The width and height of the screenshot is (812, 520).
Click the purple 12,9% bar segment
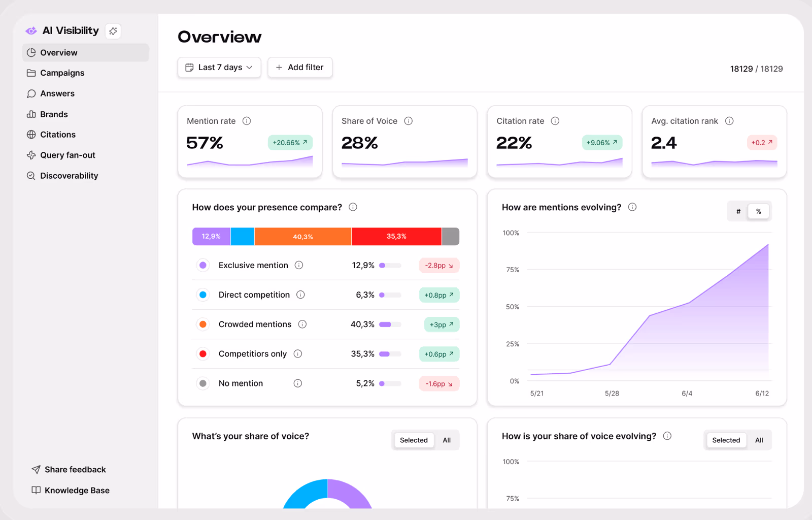211,237
